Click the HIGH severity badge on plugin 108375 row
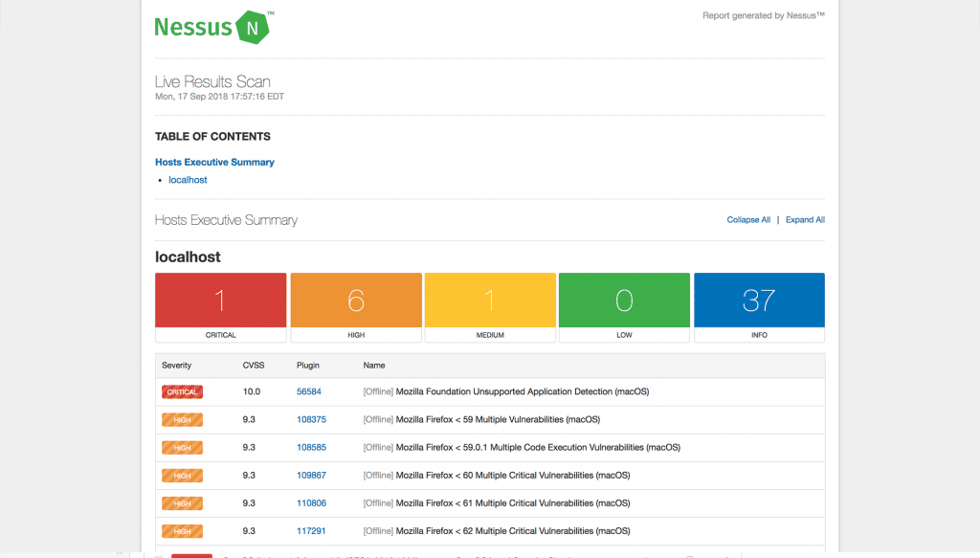This screenshot has height=558, width=980. coord(182,419)
